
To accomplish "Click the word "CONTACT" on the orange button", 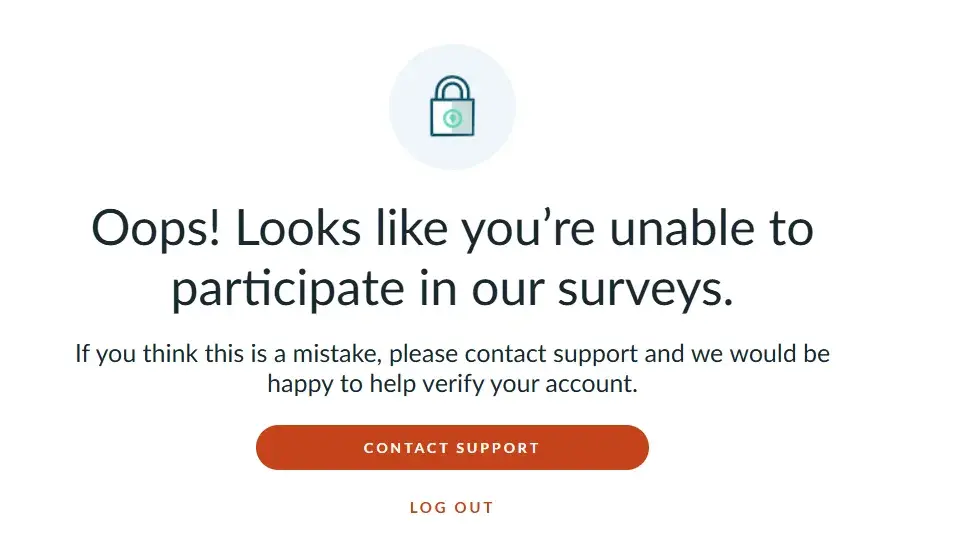I will point(404,448).
